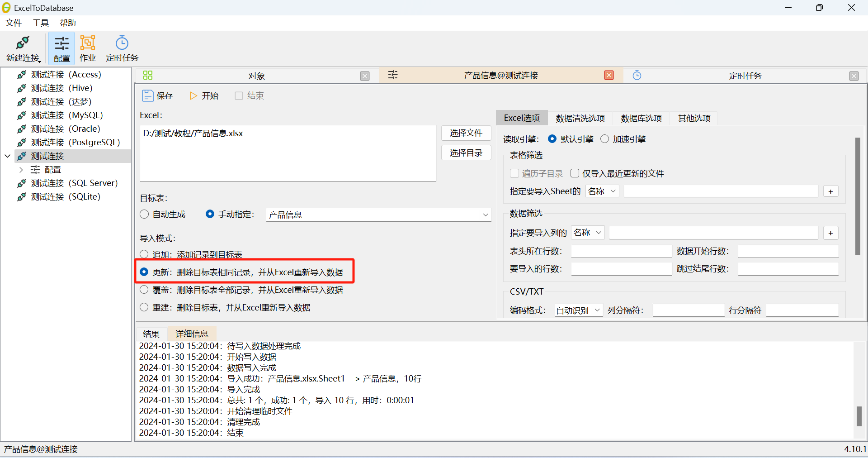Choose 重建 import mode radio
This screenshot has width=868, height=458.
pos(144,307)
